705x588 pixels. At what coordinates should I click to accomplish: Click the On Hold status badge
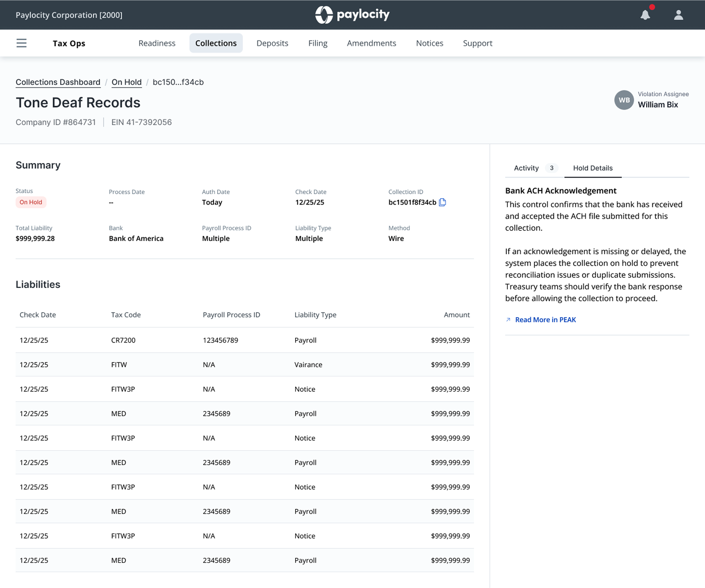pos(31,202)
